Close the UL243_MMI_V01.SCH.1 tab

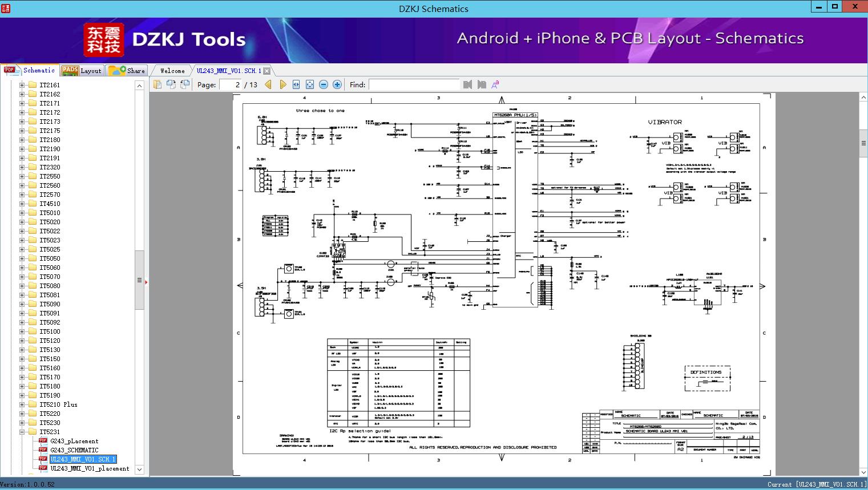[x=267, y=71]
